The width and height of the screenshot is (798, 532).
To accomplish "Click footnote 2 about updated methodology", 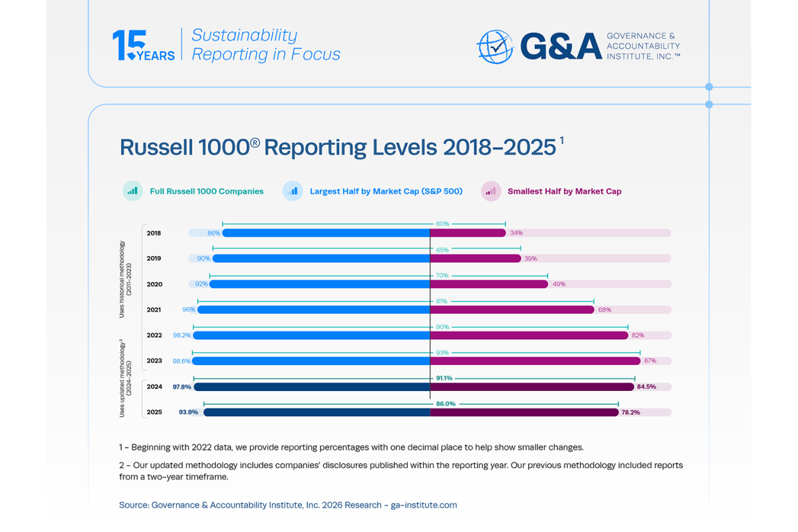I will click(401, 471).
